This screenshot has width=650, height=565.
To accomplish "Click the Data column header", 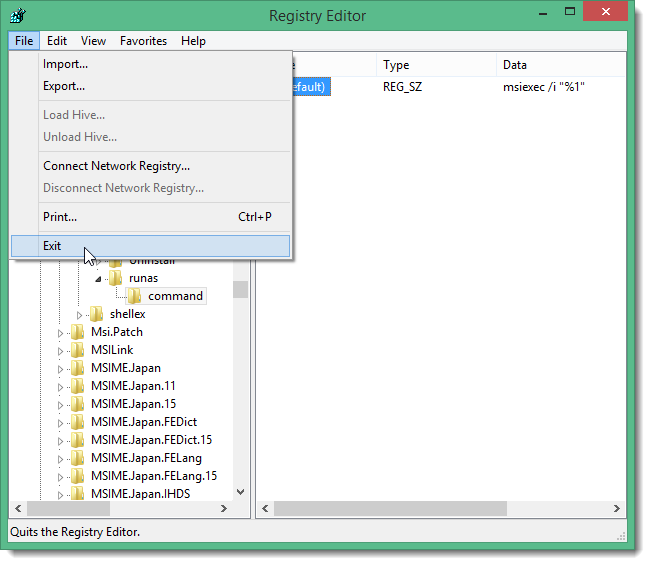I will click(x=560, y=65).
